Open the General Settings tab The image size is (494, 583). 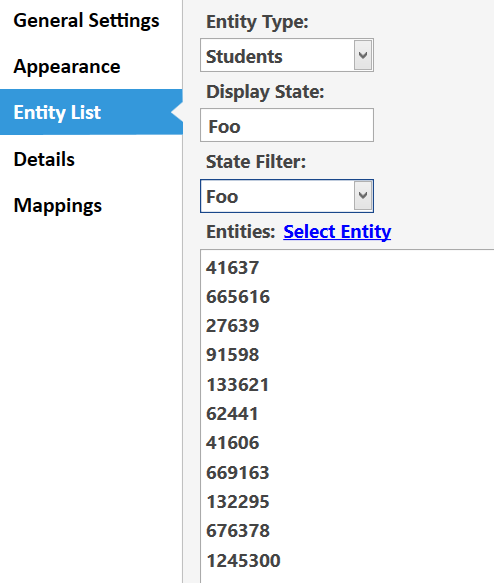click(x=86, y=20)
